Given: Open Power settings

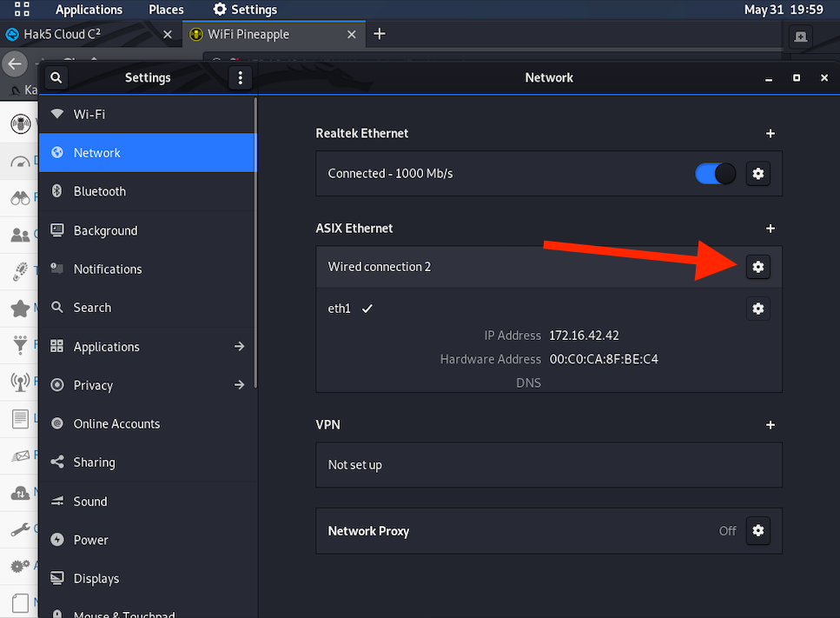Looking at the screenshot, I should pyautogui.click(x=148, y=541).
